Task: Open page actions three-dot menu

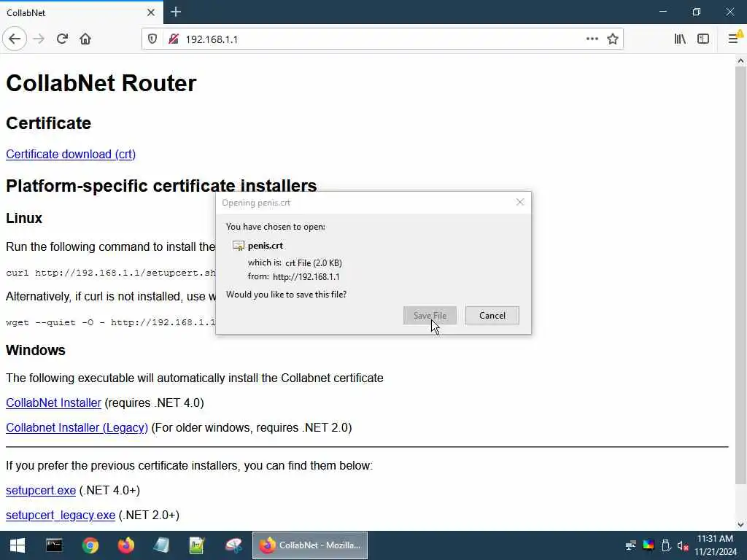Action: pos(592,39)
